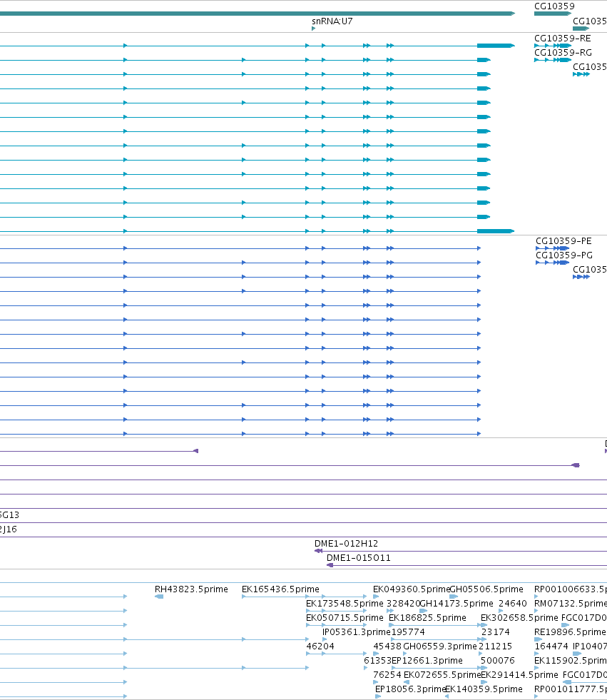Select feature label 61353
Image resolution: width=607 pixels, height=700 pixels.
377,661
